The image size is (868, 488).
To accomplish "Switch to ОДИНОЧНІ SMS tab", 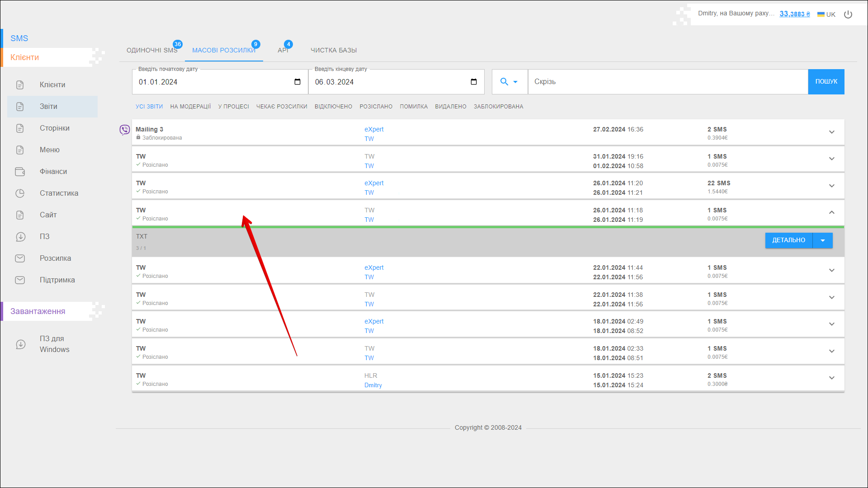I will (x=152, y=50).
